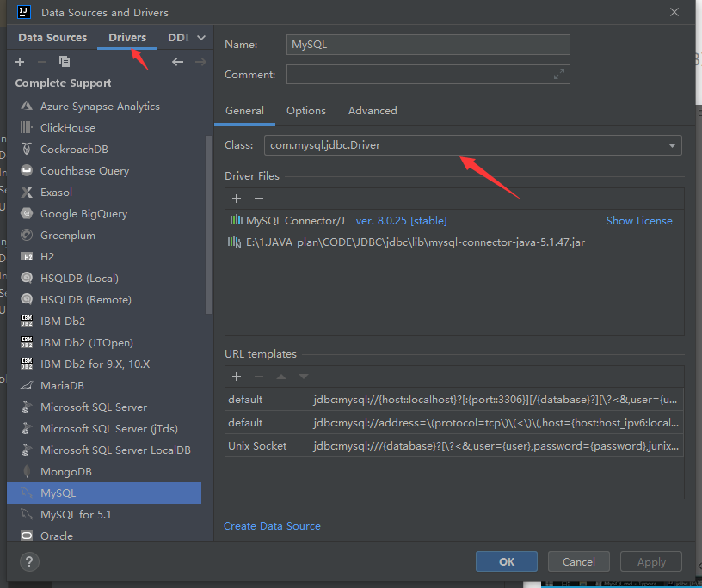Viewport: 702px width, 588px height.
Task: Switch to the Options tab
Action: [306, 111]
